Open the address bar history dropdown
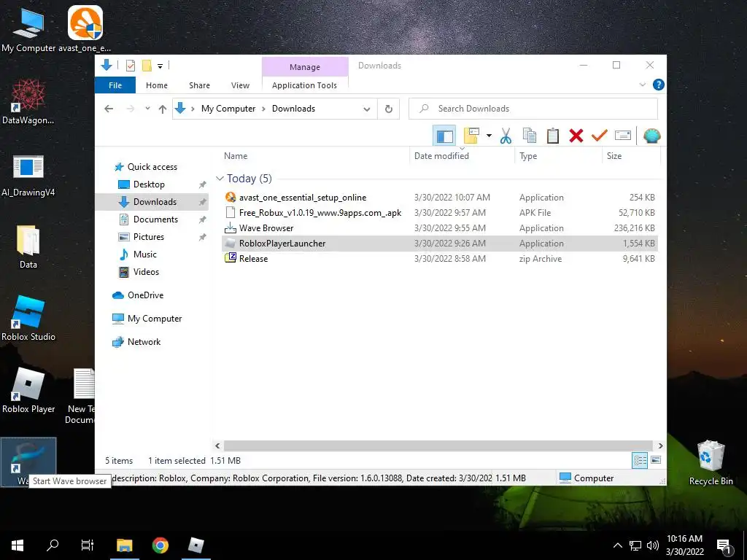 (366, 109)
